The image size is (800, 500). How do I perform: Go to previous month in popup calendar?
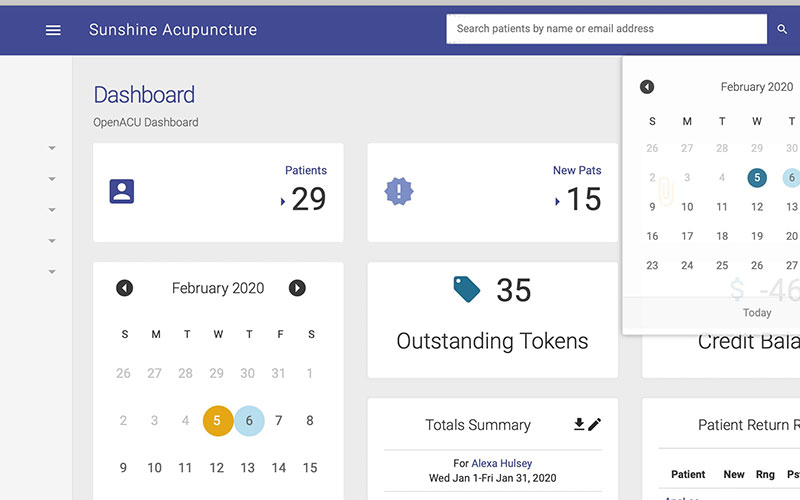647,87
